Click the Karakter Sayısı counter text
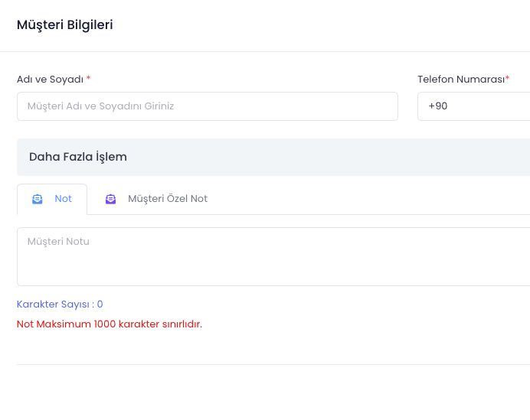This screenshot has width=530, height=420. click(x=60, y=304)
